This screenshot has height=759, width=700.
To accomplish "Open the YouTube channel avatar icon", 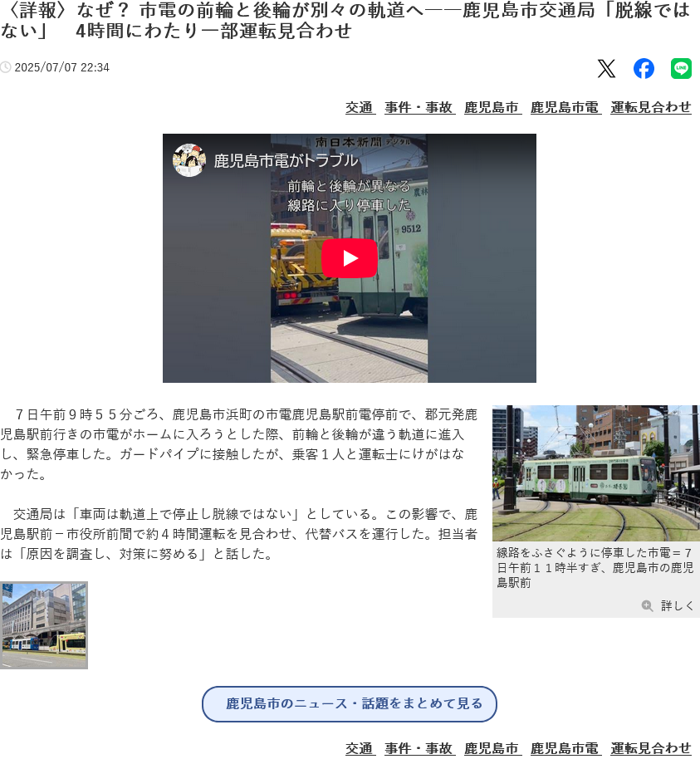I will tap(188, 160).
